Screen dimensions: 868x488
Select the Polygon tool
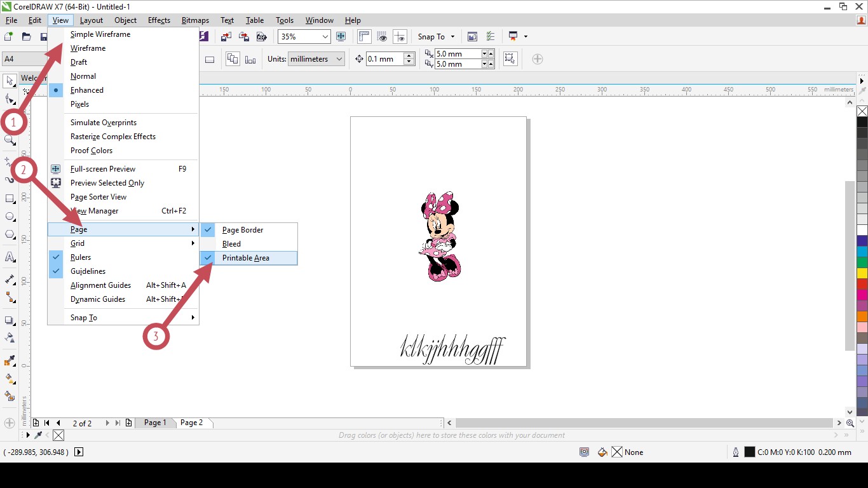tap(10, 234)
